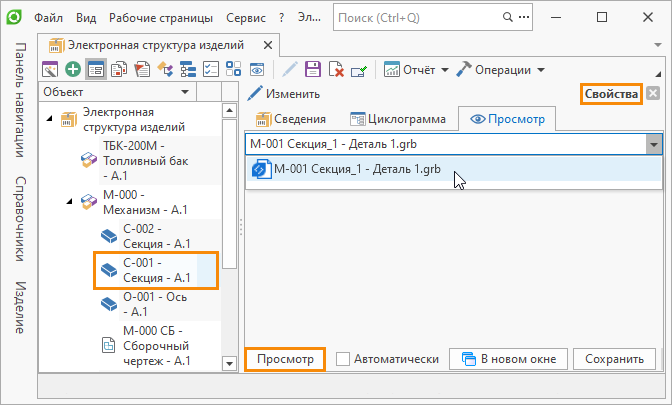Click the magic wand wizard toolbar icon

pyautogui.click(x=50, y=69)
